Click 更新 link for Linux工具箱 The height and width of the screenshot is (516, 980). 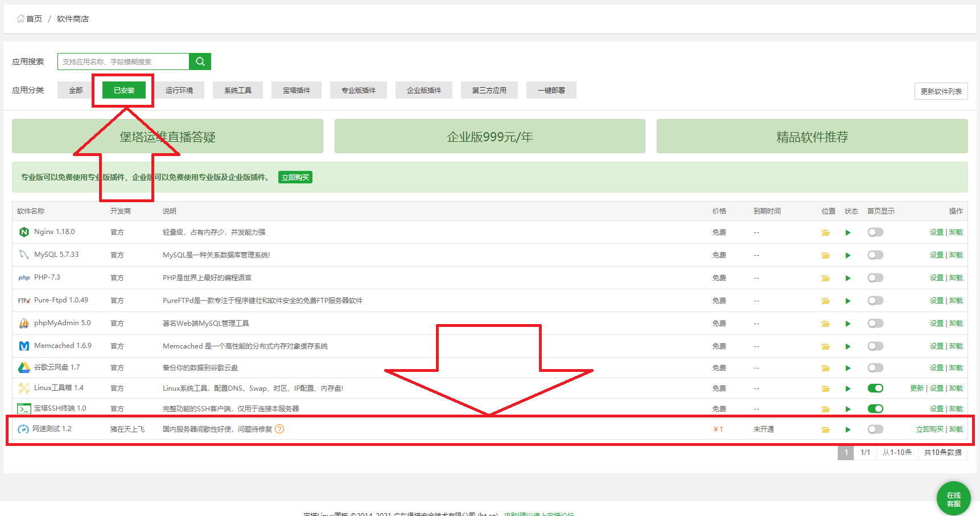point(917,388)
